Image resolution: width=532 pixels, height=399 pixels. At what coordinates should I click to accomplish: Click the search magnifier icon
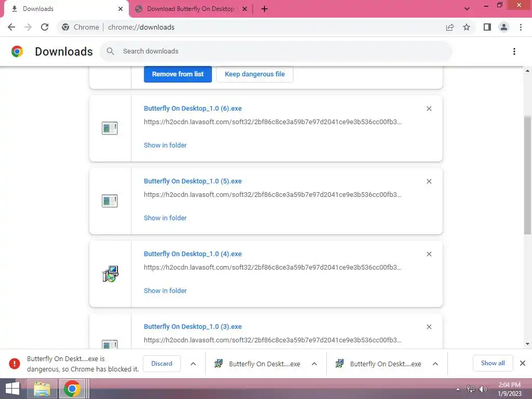coord(110,51)
